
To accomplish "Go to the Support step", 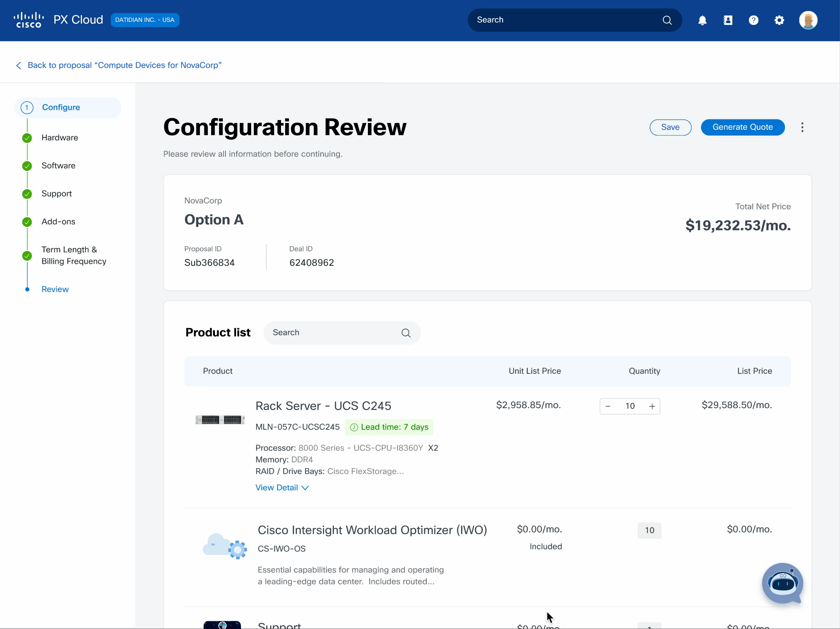I will coord(57,194).
